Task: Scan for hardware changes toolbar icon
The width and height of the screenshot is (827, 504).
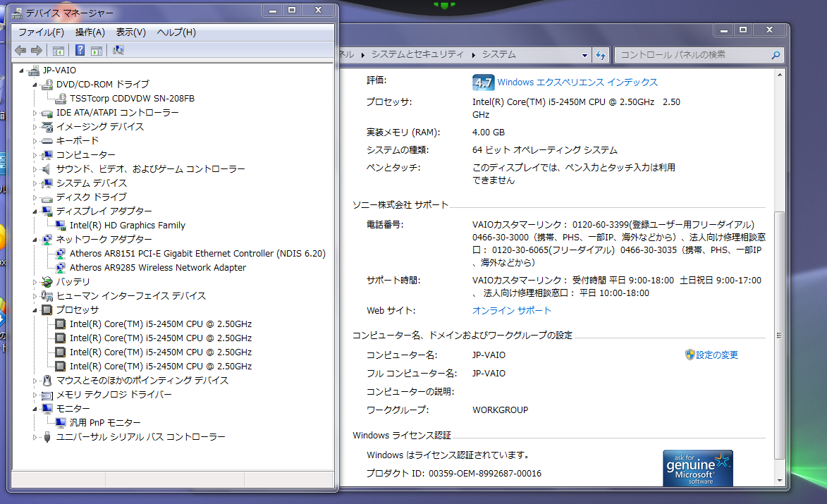Action: coord(118,50)
